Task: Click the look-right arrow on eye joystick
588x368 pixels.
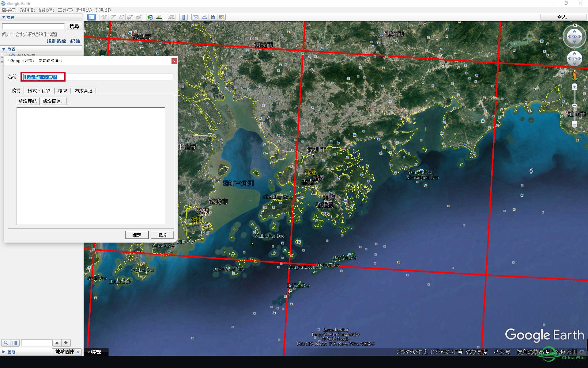Action: coord(580,36)
